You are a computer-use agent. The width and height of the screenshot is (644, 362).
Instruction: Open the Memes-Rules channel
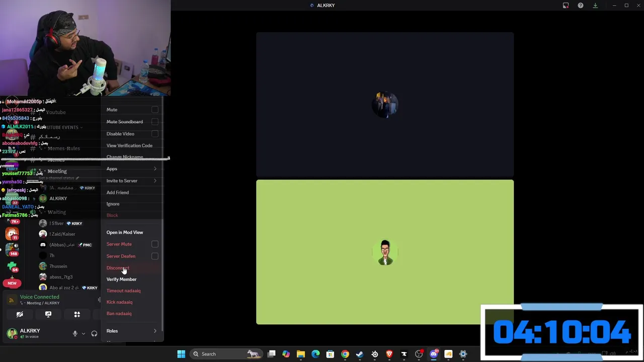pyautogui.click(x=63, y=148)
